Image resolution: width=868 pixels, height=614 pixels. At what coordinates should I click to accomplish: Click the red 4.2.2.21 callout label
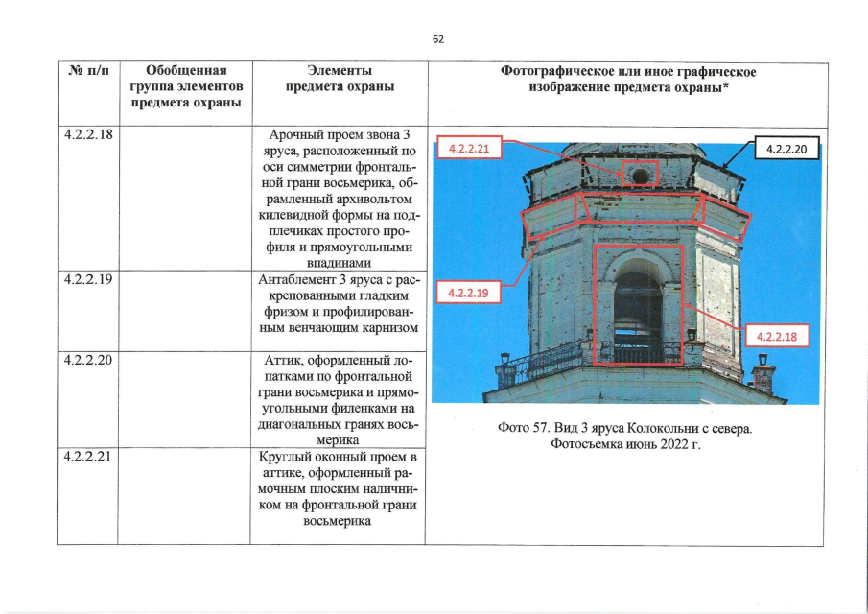(469, 149)
